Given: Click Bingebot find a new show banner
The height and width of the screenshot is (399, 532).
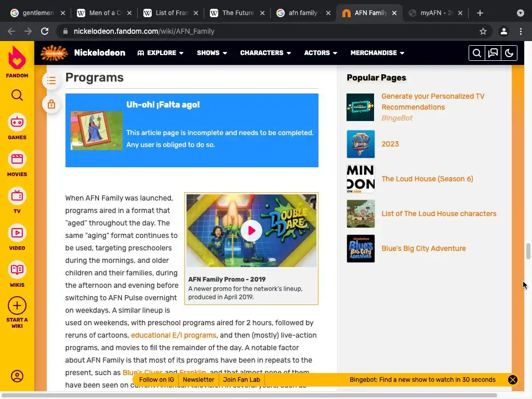Looking at the screenshot, I should (422, 380).
